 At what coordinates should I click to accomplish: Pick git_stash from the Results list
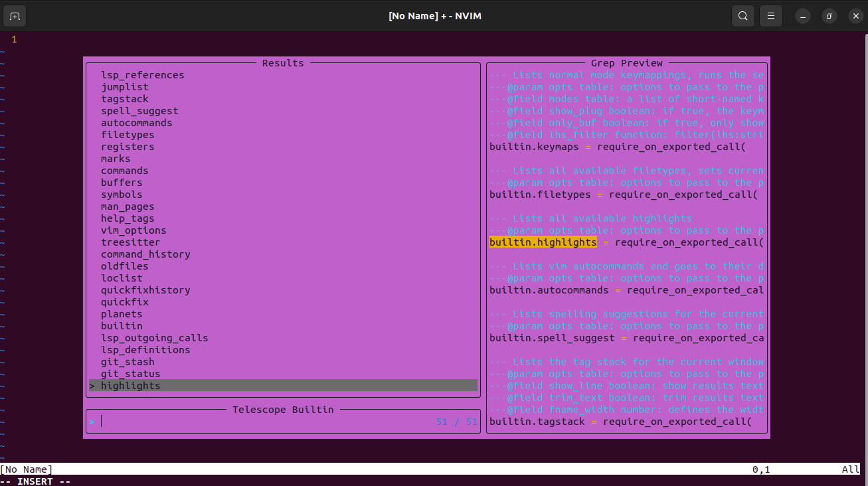128,362
